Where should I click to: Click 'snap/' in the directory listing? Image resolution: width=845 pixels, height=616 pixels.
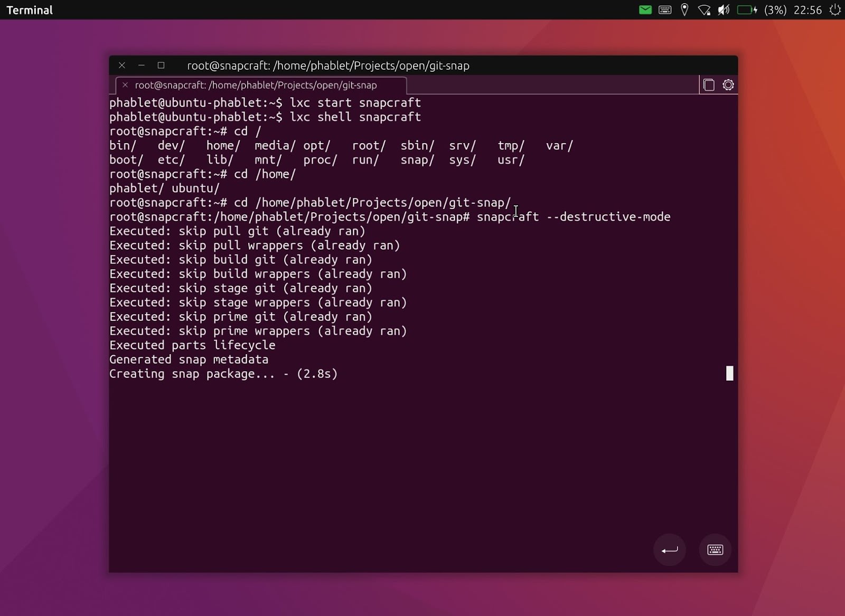(417, 159)
